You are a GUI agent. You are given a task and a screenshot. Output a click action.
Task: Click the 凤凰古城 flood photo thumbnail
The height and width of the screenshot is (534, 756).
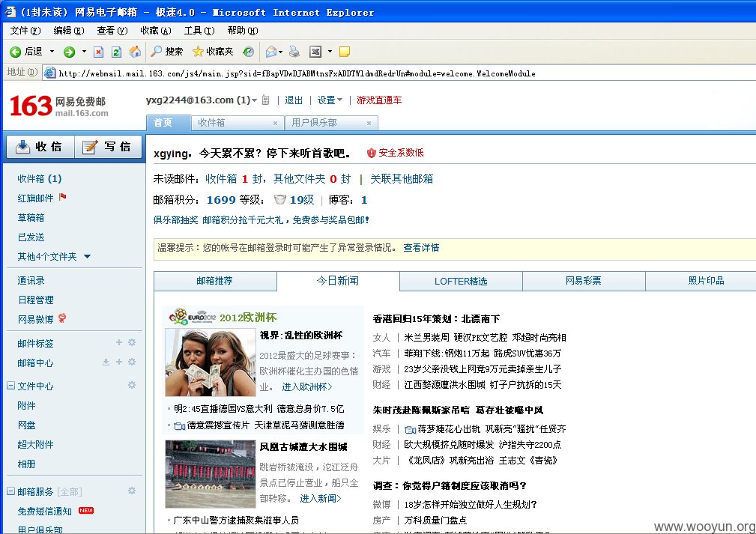pyautogui.click(x=211, y=474)
